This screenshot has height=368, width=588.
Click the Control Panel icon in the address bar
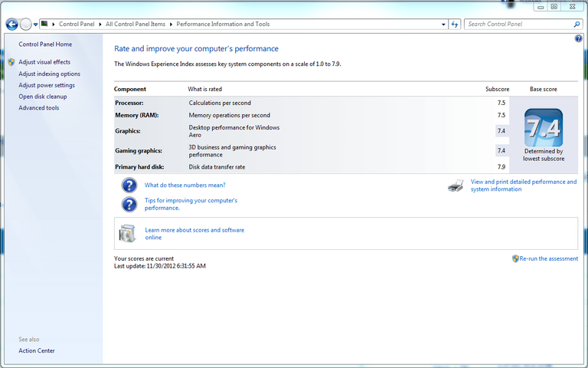coord(44,24)
